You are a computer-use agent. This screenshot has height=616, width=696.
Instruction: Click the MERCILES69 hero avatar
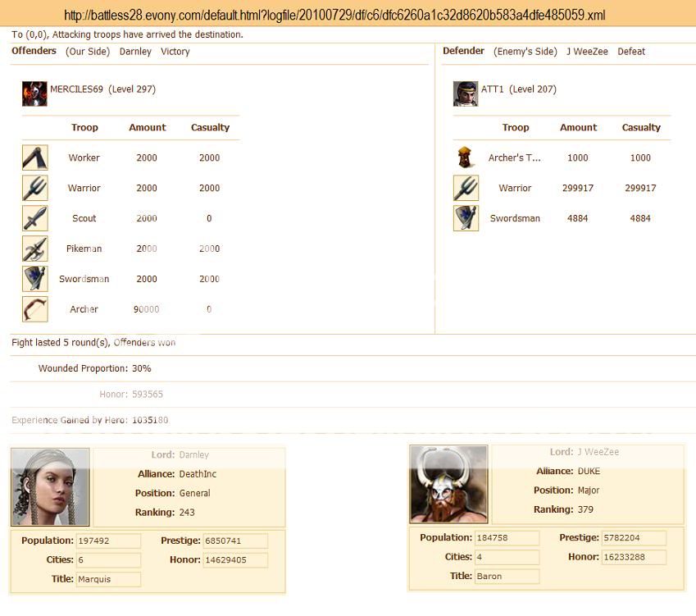pyautogui.click(x=34, y=94)
